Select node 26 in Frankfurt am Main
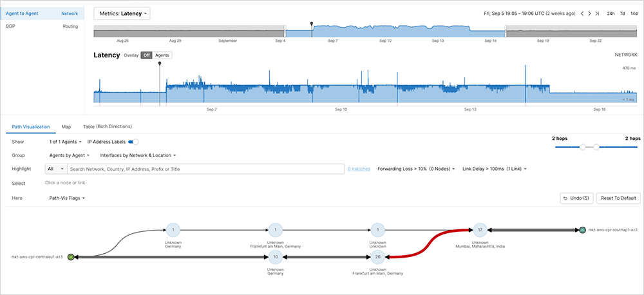644x295 pixels. [377, 257]
